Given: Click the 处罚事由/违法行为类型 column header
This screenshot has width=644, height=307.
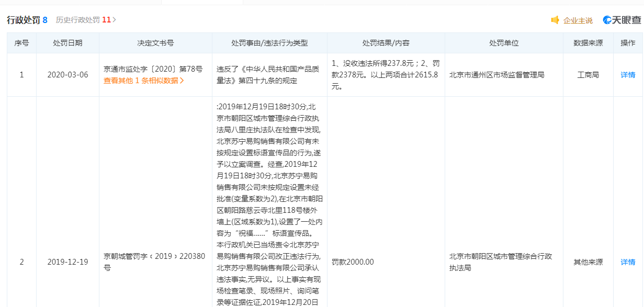Looking at the screenshot, I should tap(269, 43).
